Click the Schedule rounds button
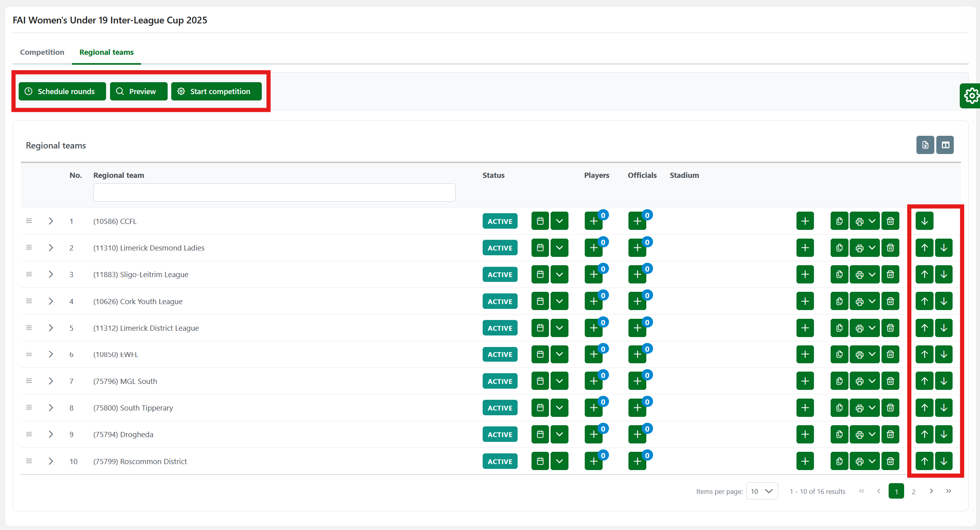Screen dimensions: 980x530 pyautogui.click(x=62, y=91)
